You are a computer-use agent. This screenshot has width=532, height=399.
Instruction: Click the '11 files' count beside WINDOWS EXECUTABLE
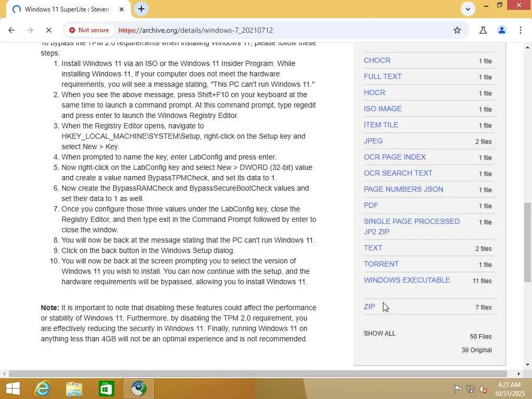pos(482,281)
